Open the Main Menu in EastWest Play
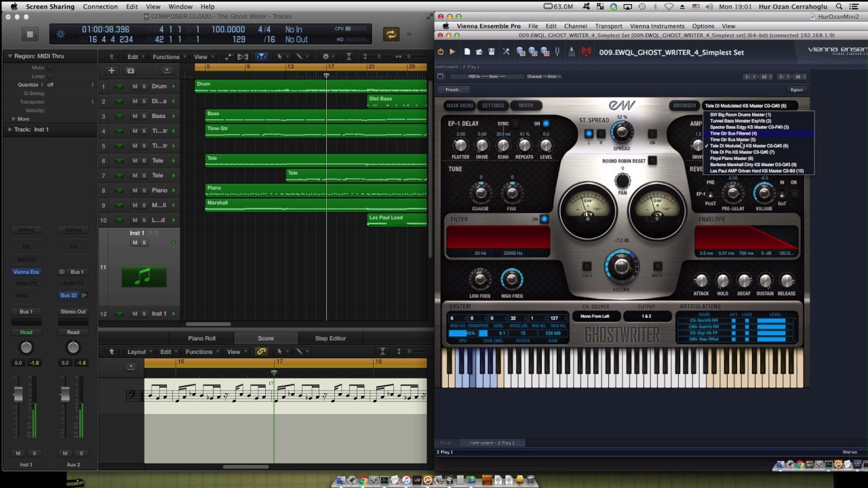 tap(460, 106)
